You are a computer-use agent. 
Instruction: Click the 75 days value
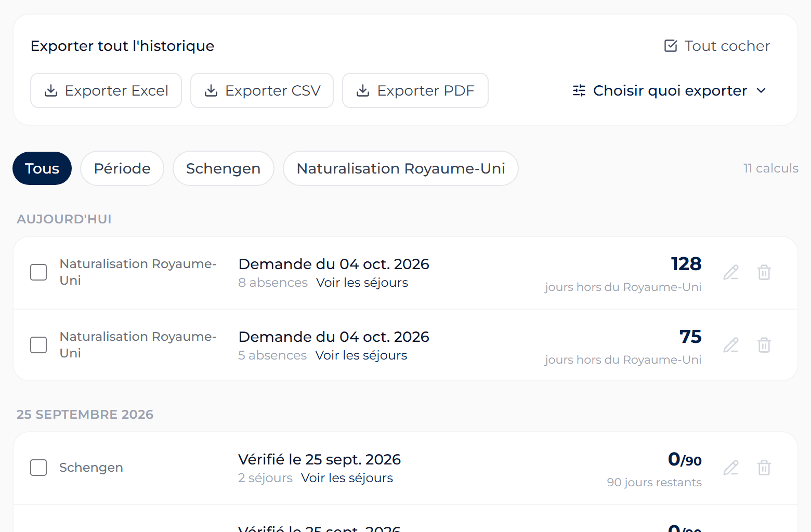pyautogui.click(x=690, y=337)
